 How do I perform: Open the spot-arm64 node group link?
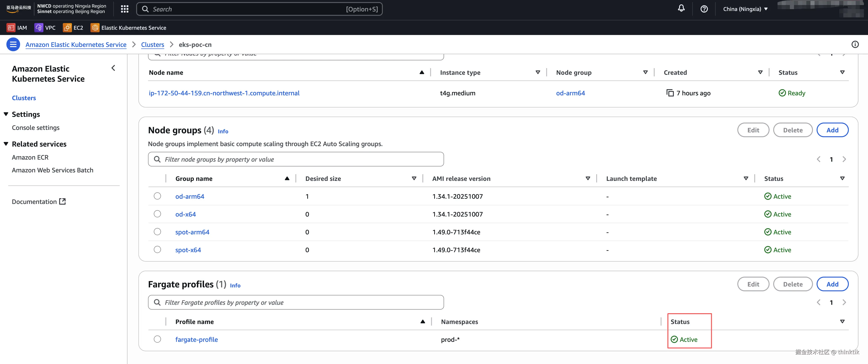(x=192, y=232)
